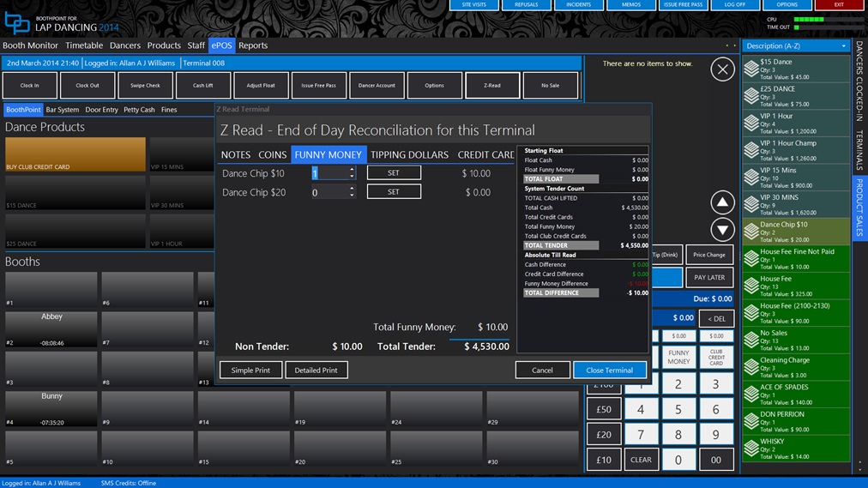Click the circular X close icon
This screenshot has width=868, height=488.
[x=722, y=69]
